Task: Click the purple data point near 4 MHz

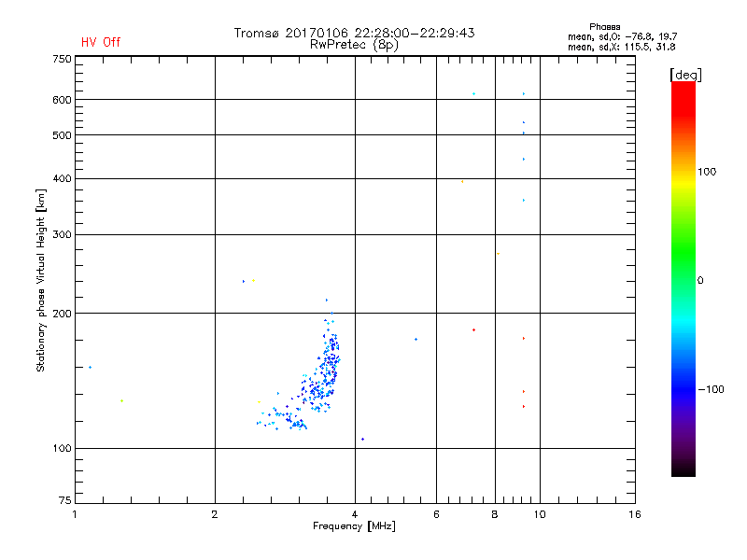Action: coord(363,439)
